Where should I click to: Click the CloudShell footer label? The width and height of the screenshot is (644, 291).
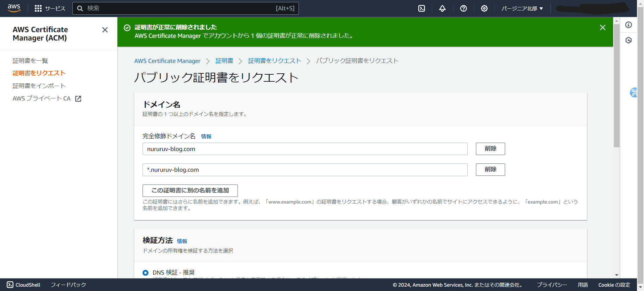click(28, 285)
